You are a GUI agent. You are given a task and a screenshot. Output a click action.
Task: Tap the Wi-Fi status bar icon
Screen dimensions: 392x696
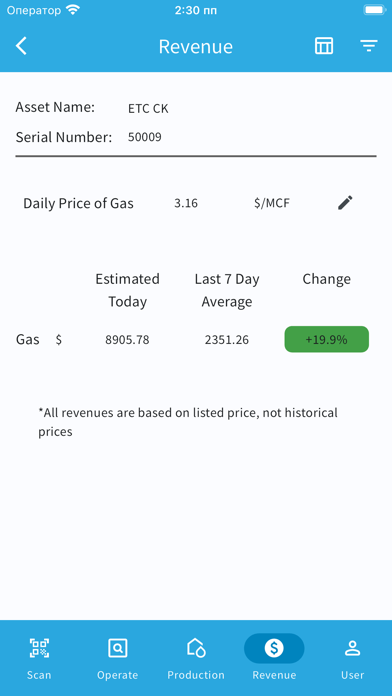coord(72,10)
